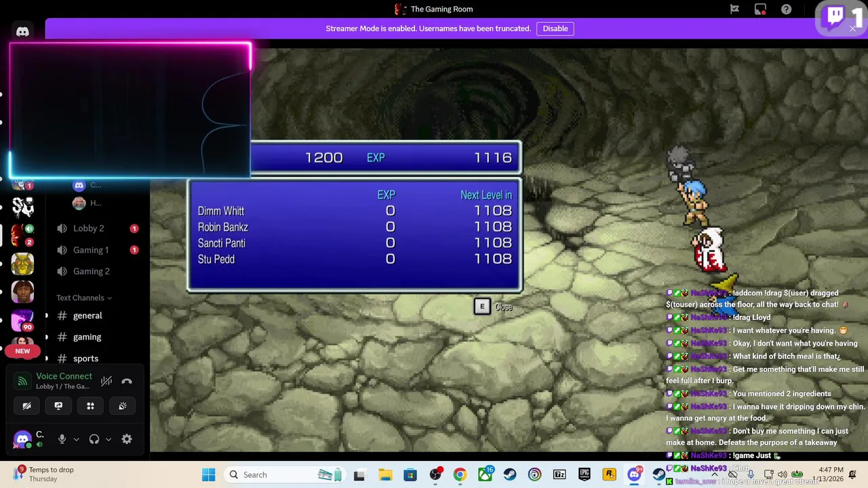Click the voice user 'H...' under the lobby
This screenshot has height=488, width=868.
[87, 203]
